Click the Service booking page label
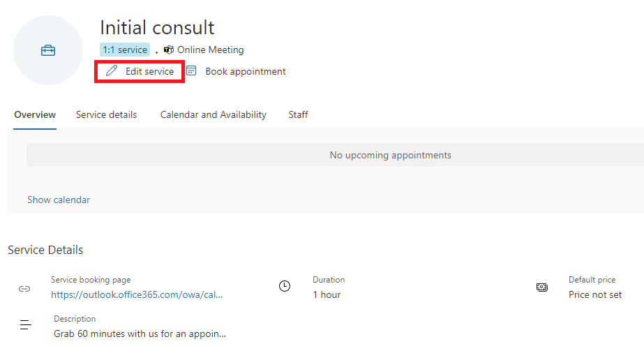The height and width of the screenshot is (360, 644). [91, 280]
